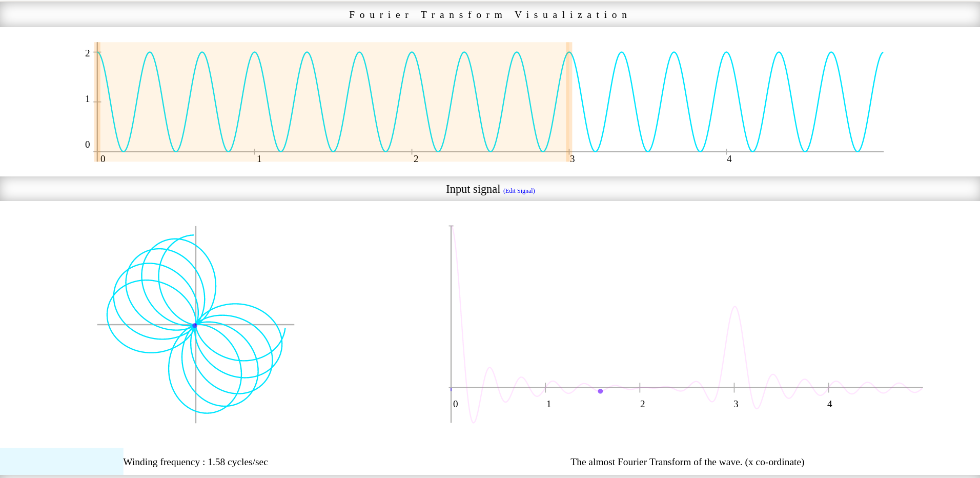Screen dimensions: 980x478
Task: Click the left orange window handle at time 0
Action: pyautogui.click(x=97, y=102)
